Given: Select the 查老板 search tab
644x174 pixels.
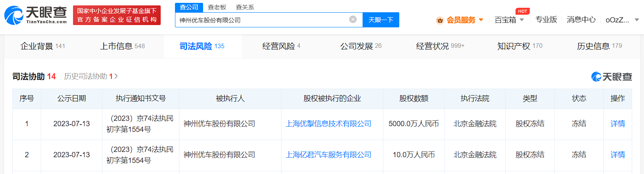Looking at the screenshot, I should point(217,7).
